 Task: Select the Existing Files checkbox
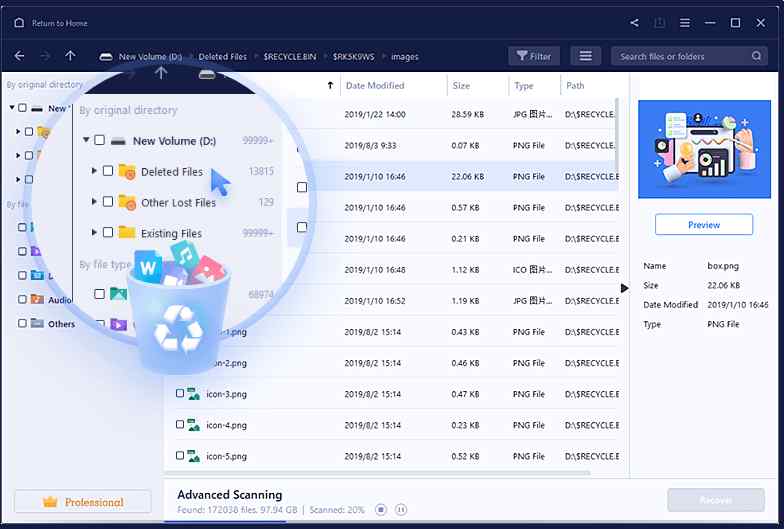108,233
